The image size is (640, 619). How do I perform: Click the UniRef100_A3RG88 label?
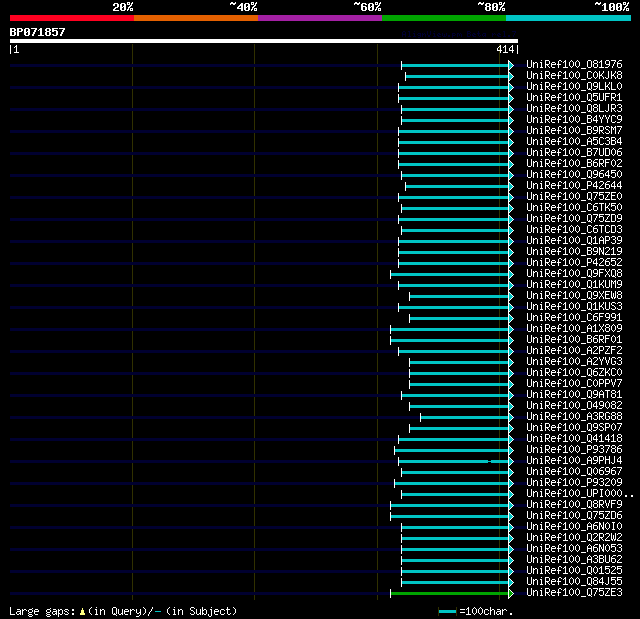574,417
